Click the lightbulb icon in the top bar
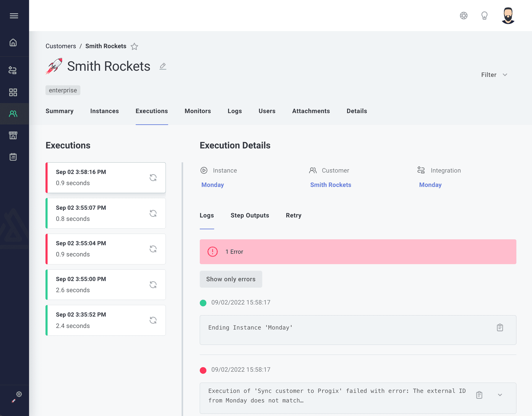Image resolution: width=532 pixels, height=416 pixels. [484, 16]
